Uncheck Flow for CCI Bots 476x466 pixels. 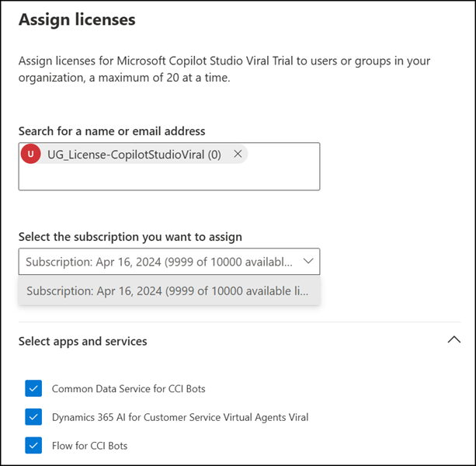pos(33,445)
